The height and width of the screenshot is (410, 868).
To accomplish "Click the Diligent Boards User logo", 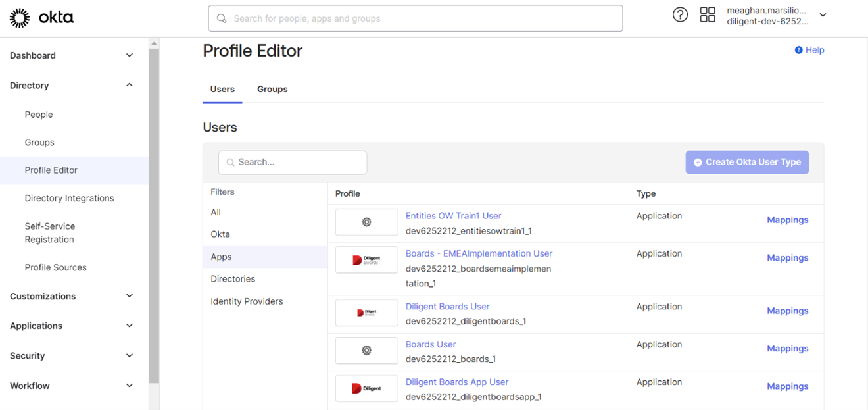I will 366,313.
